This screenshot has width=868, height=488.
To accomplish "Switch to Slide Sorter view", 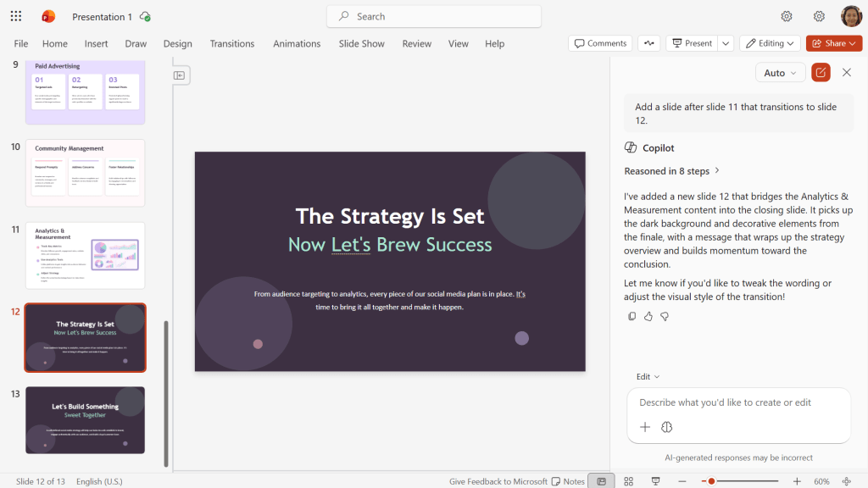I will (629, 481).
